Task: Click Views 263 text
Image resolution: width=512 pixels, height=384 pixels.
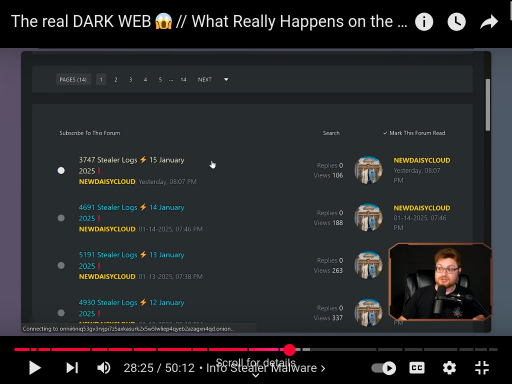Action: point(328,270)
